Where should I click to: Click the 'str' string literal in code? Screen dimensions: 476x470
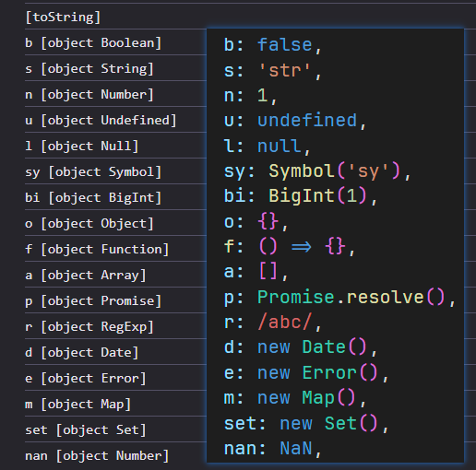click(285, 70)
